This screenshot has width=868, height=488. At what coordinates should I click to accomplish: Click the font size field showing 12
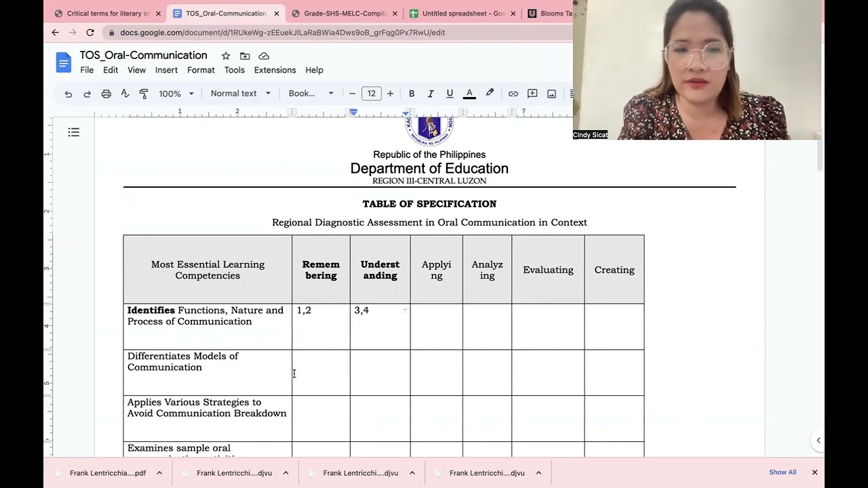(x=371, y=94)
